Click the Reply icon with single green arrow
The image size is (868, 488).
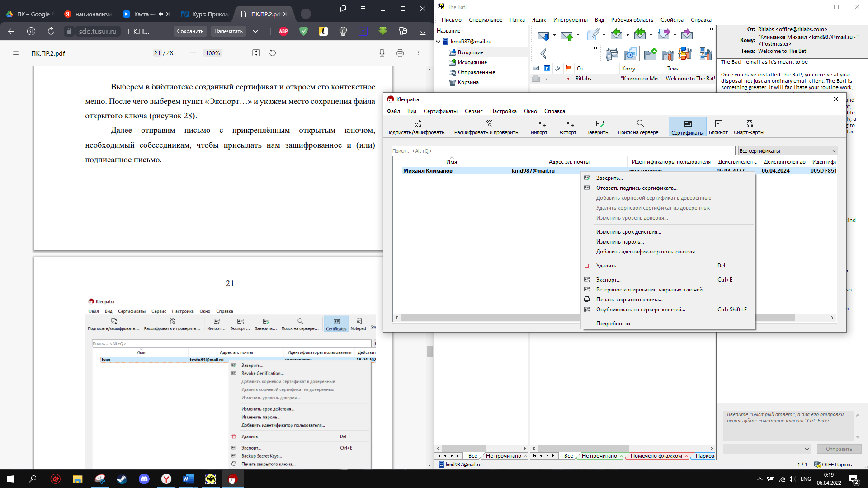click(616, 34)
